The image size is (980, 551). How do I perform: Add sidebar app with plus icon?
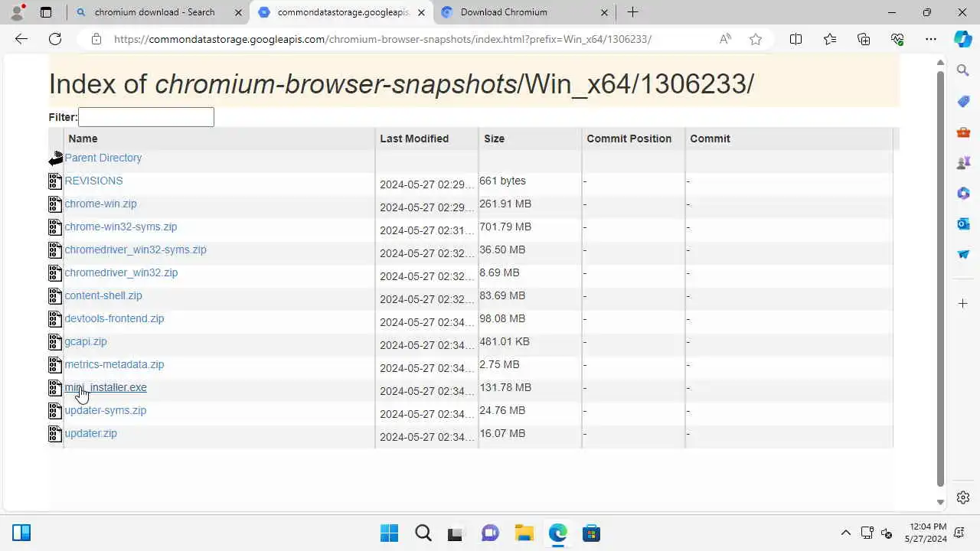tap(963, 304)
